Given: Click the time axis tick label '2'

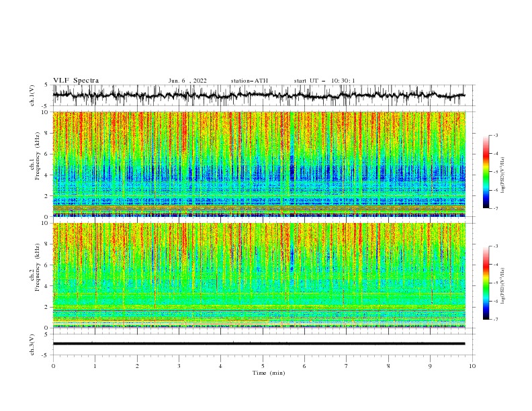Looking at the screenshot, I should pos(137,366).
